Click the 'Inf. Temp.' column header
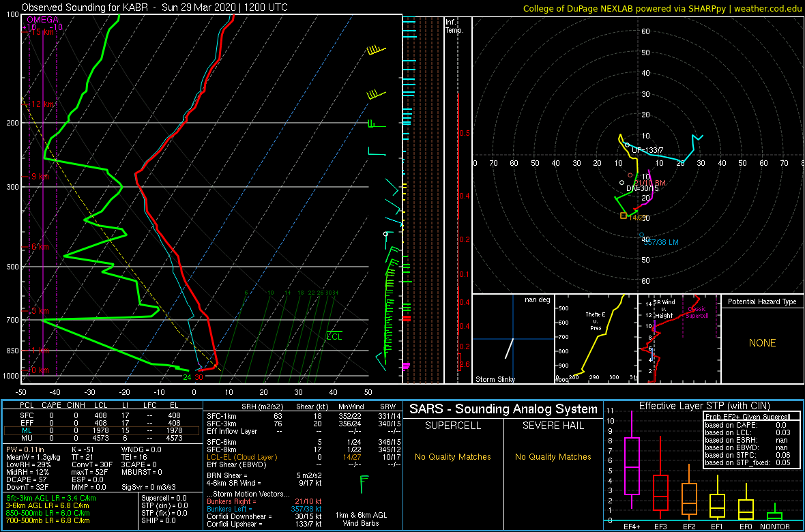This screenshot has height=532, width=805. tap(454, 26)
